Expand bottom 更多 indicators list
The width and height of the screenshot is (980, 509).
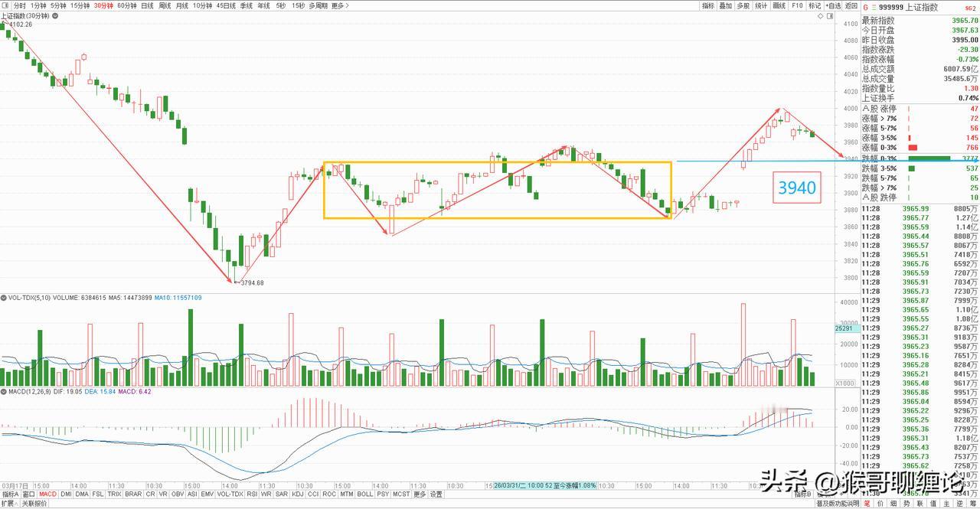[x=420, y=494]
